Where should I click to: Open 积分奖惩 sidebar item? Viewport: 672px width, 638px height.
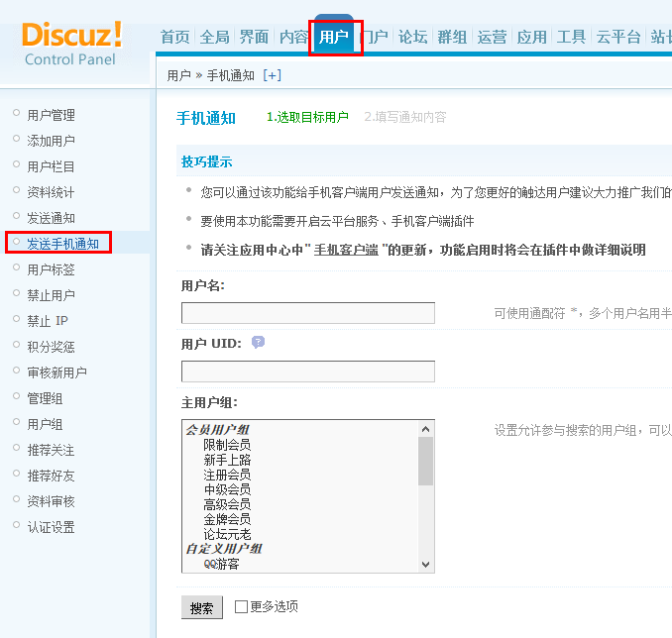tap(51, 346)
